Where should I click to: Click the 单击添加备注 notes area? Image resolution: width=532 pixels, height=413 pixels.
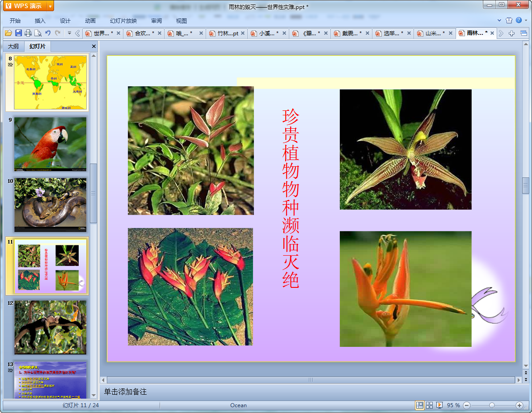click(x=126, y=392)
